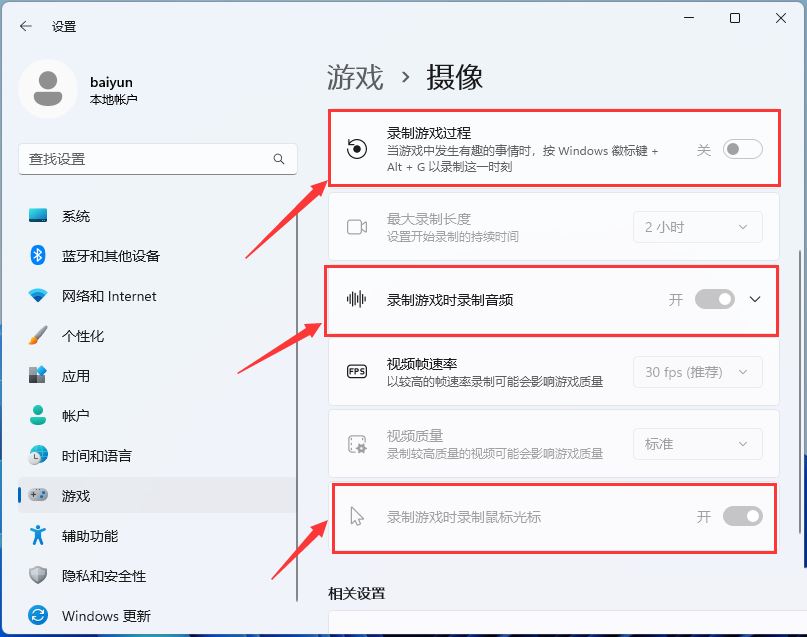Click the 录制游戏过程 capture icon
The width and height of the screenshot is (807, 637).
359,148
